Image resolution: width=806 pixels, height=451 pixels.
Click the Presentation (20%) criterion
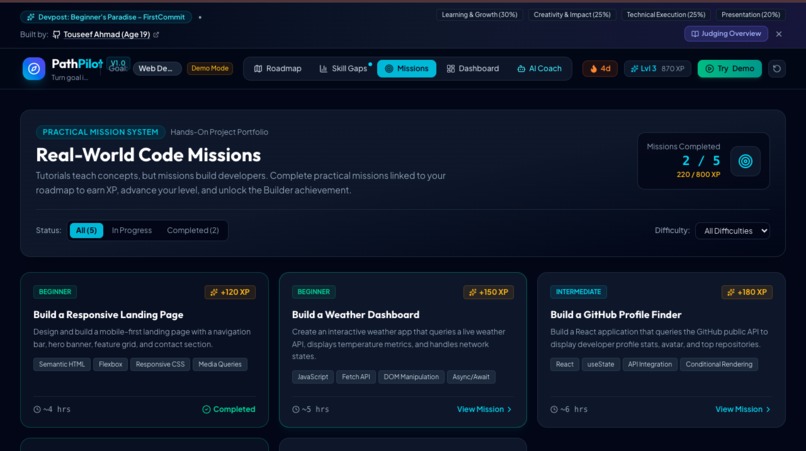[750, 14]
